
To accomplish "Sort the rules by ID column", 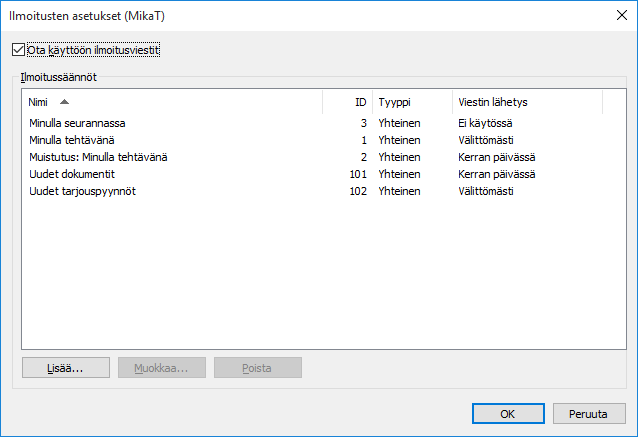I will [x=360, y=102].
